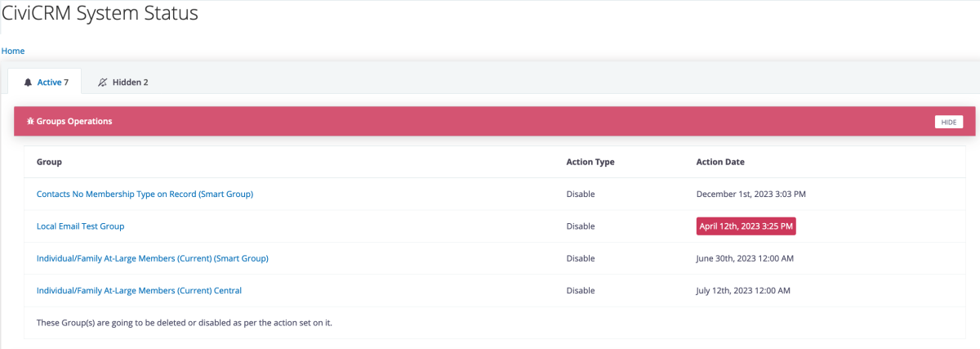Click the Action Type column header

coord(590,162)
